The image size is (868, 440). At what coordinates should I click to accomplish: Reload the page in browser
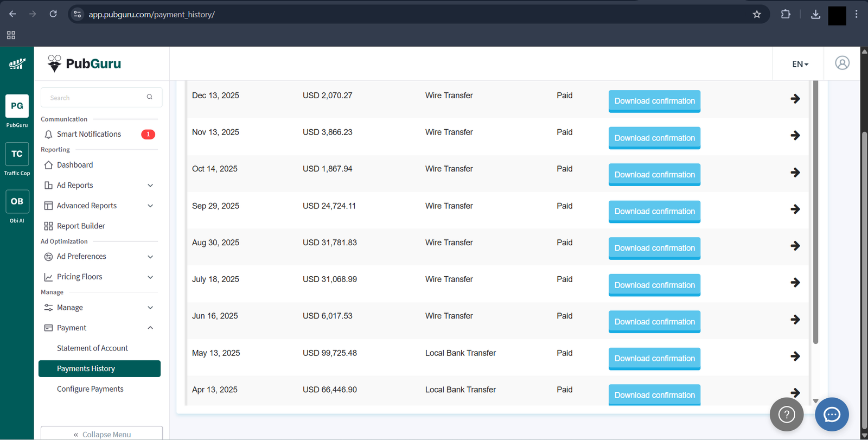(x=53, y=14)
